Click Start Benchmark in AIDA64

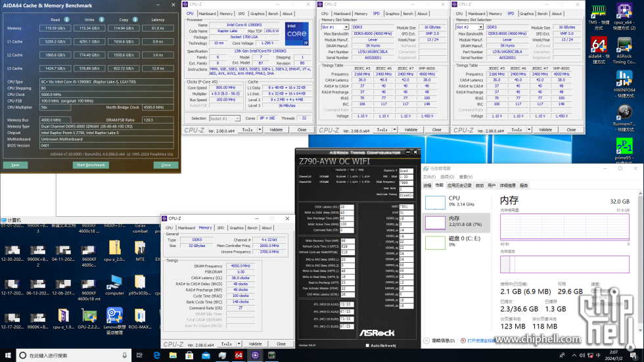coord(91,165)
